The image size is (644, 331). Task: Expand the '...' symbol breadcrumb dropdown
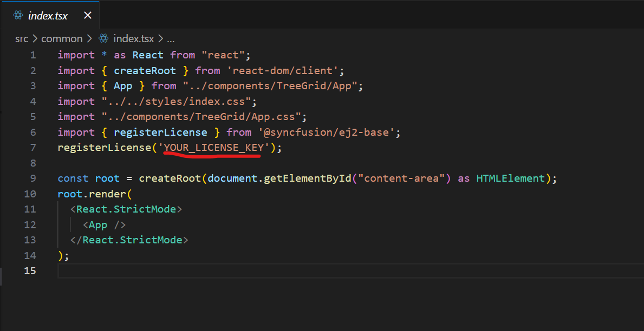[x=171, y=38]
